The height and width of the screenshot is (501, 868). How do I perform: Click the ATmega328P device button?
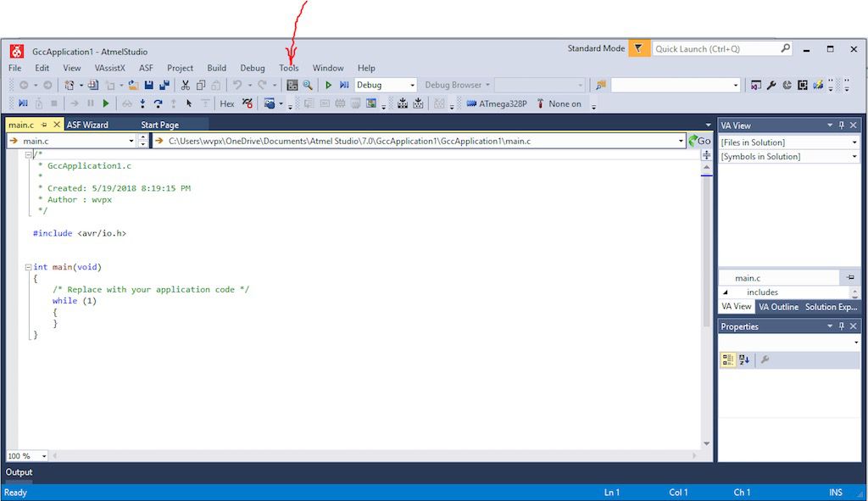click(497, 103)
